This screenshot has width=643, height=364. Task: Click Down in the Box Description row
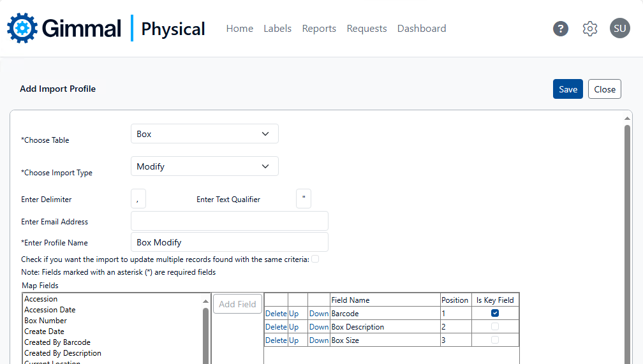(319, 327)
